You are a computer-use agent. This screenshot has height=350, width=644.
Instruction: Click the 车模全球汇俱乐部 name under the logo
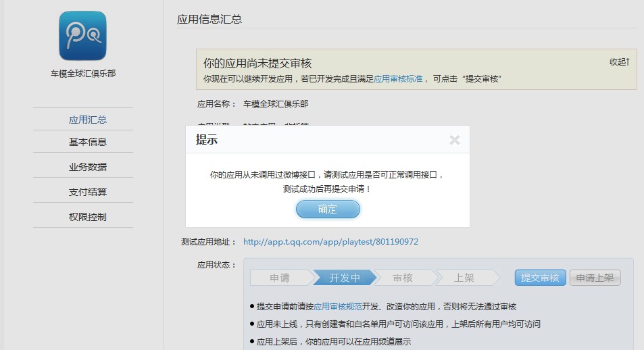tap(83, 74)
